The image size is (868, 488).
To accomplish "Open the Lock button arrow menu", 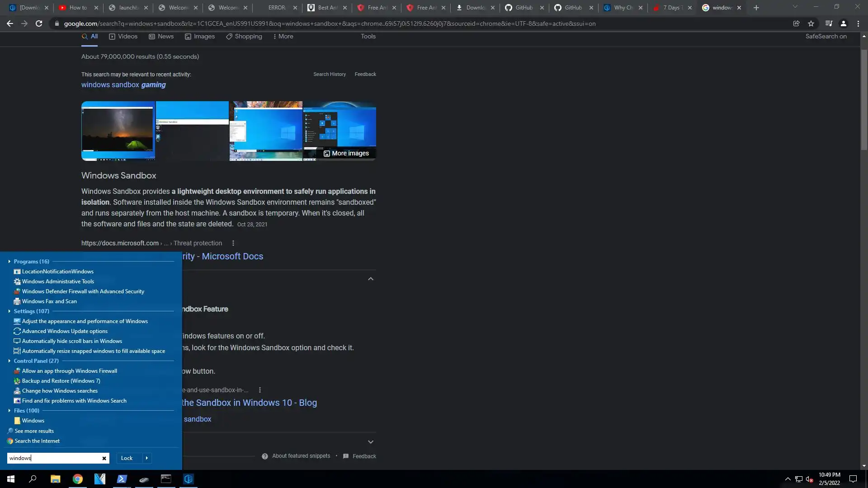I will pos(146,458).
